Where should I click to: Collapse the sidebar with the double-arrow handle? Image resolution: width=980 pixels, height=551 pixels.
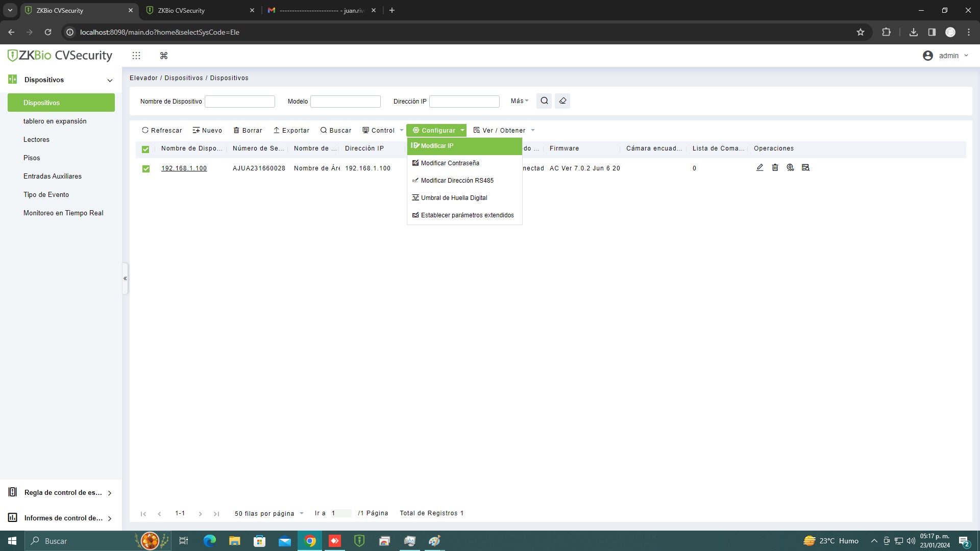[125, 279]
